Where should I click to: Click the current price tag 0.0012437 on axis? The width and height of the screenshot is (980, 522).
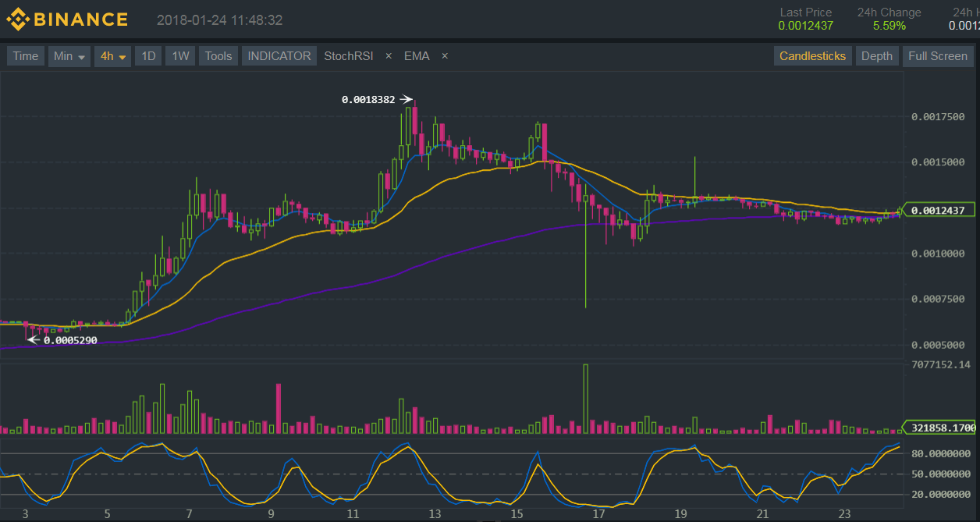pos(938,211)
